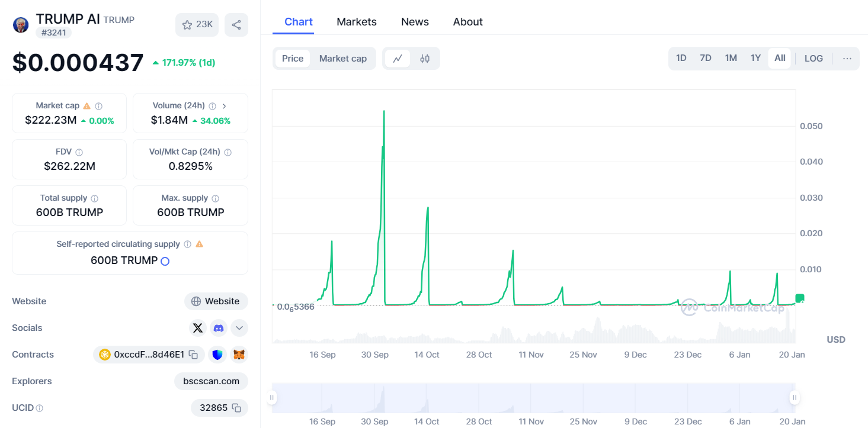Open the X (Twitter) social link
The image size is (868, 428).
pyautogui.click(x=198, y=328)
